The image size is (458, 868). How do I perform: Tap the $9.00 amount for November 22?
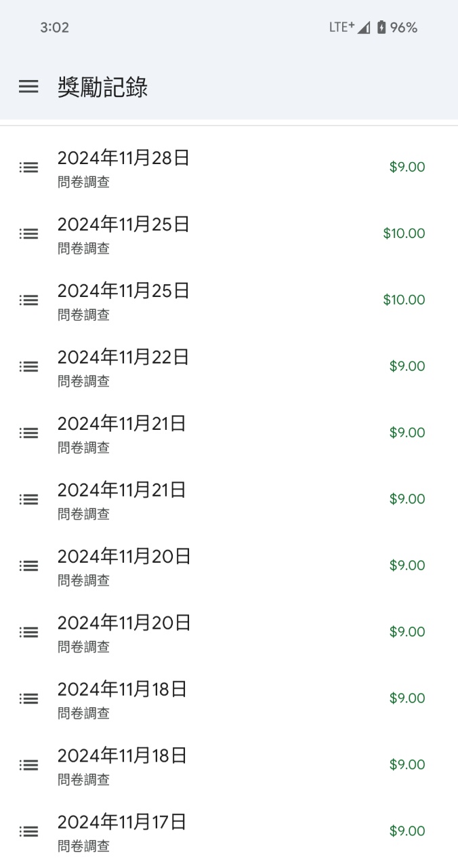click(x=407, y=367)
